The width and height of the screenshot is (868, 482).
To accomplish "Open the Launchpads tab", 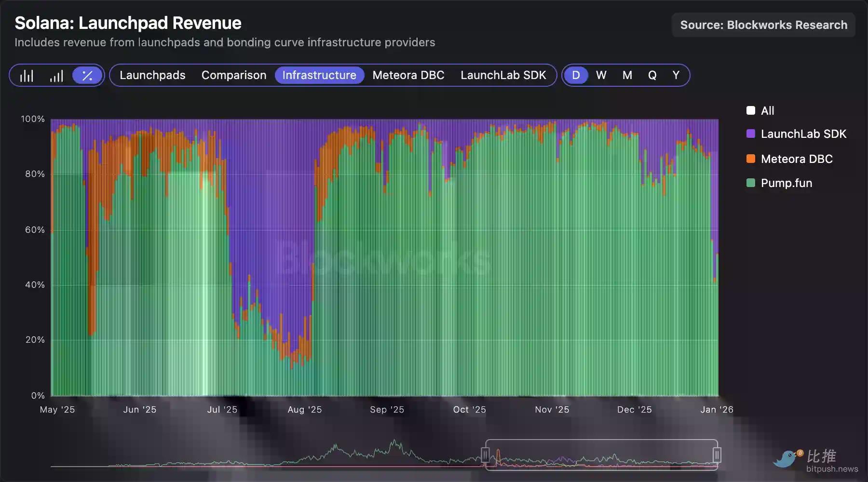I will pos(152,75).
